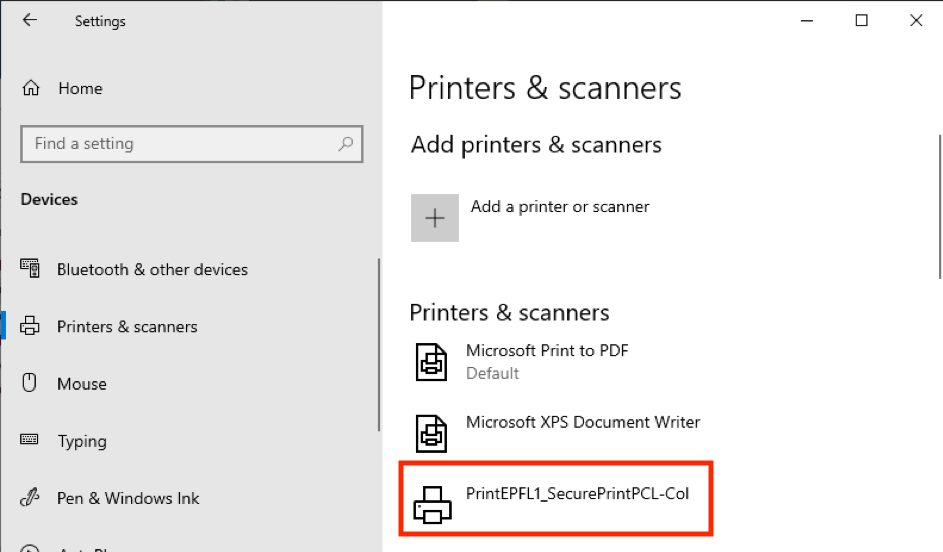Select Printers & scanners sidebar entry
This screenshot has height=552, width=943.
[x=127, y=327]
